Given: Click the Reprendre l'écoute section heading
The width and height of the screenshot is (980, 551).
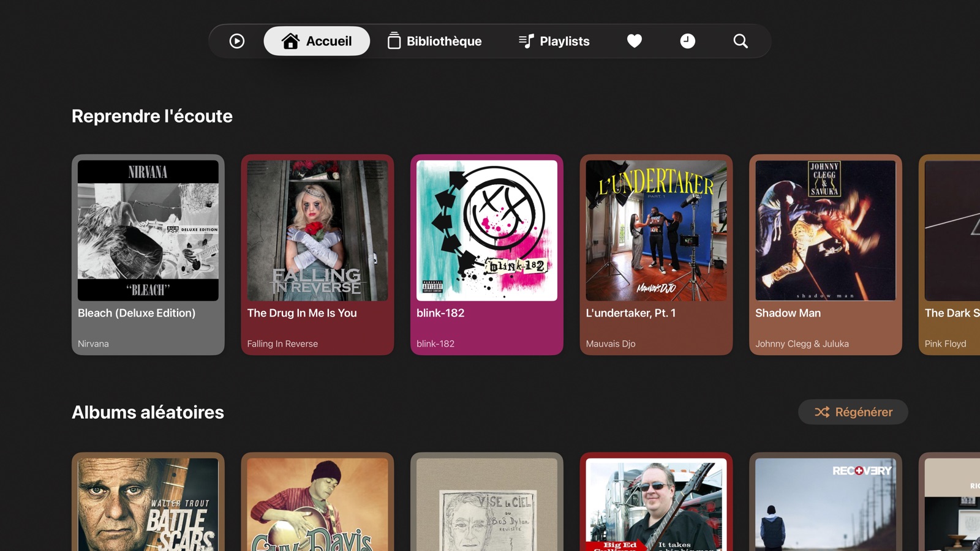Looking at the screenshot, I should [x=152, y=116].
